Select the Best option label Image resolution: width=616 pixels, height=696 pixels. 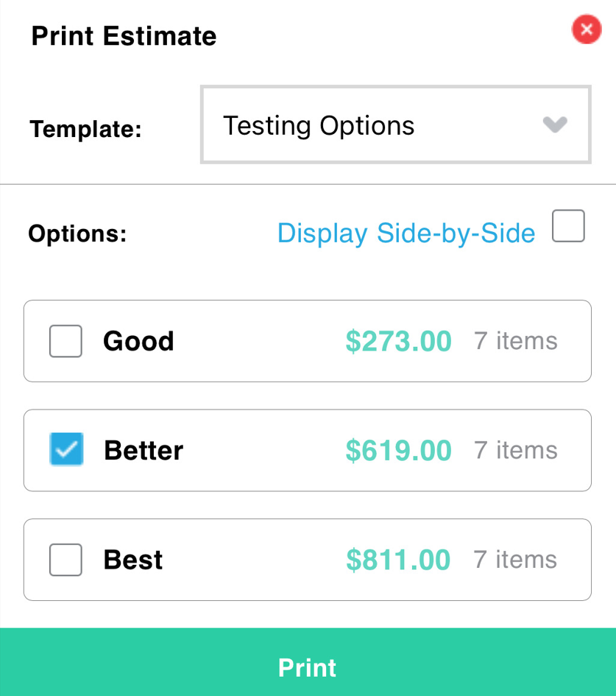(x=133, y=559)
